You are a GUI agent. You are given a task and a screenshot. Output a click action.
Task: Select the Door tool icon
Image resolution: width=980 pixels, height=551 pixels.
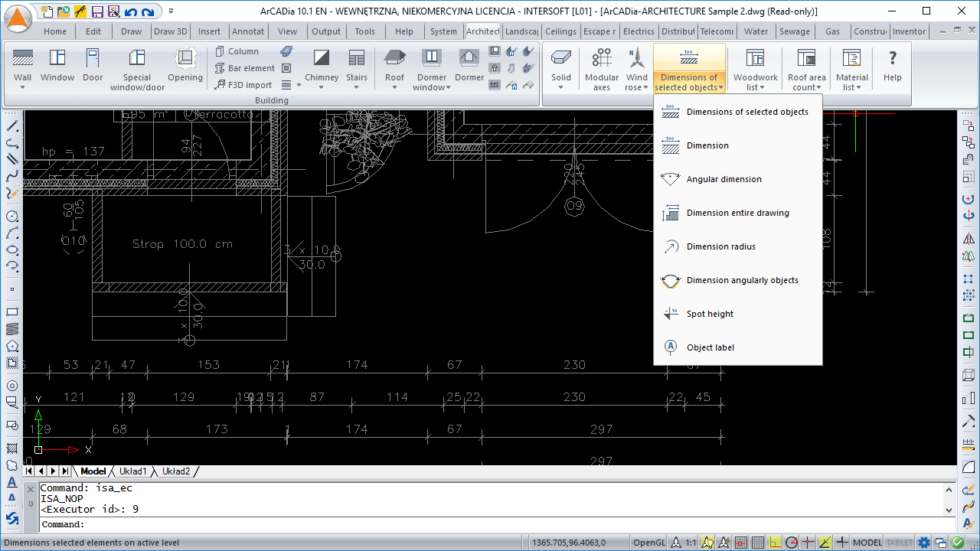click(x=93, y=59)
